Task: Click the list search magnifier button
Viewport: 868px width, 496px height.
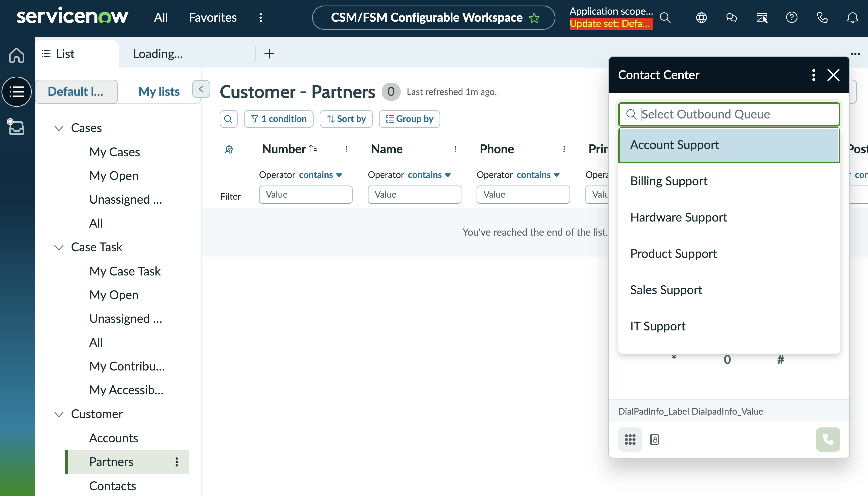Action: click(x=228, y=119)
